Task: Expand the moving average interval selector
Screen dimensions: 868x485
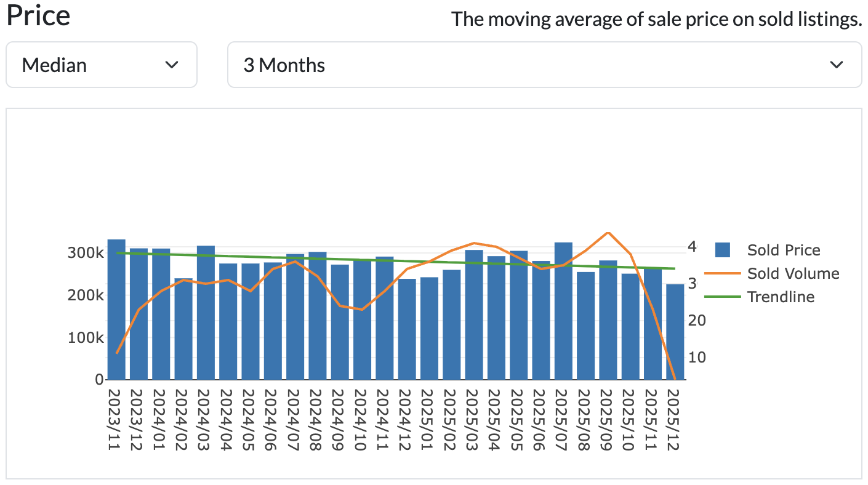Action: (x=545, y=65)
